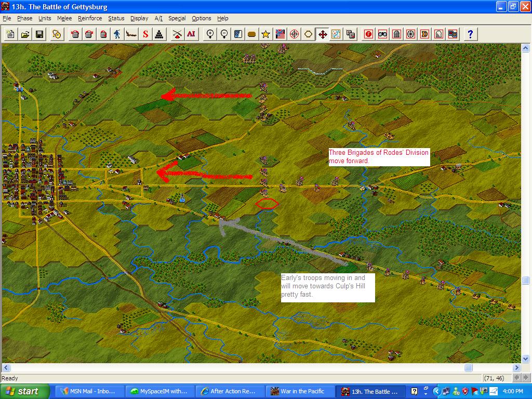Click the vertical scrollbar thumb
The image size is (532, 399).
tap(525, 280)
